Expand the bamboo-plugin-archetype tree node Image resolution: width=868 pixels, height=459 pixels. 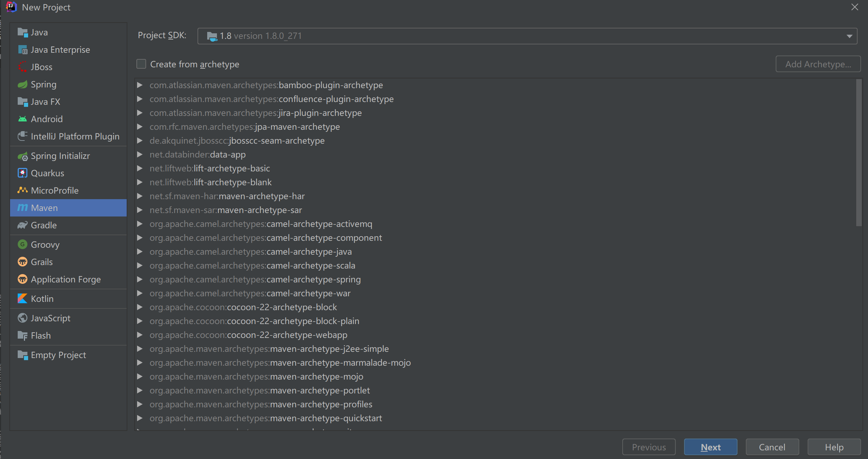[x=140, y=85]
